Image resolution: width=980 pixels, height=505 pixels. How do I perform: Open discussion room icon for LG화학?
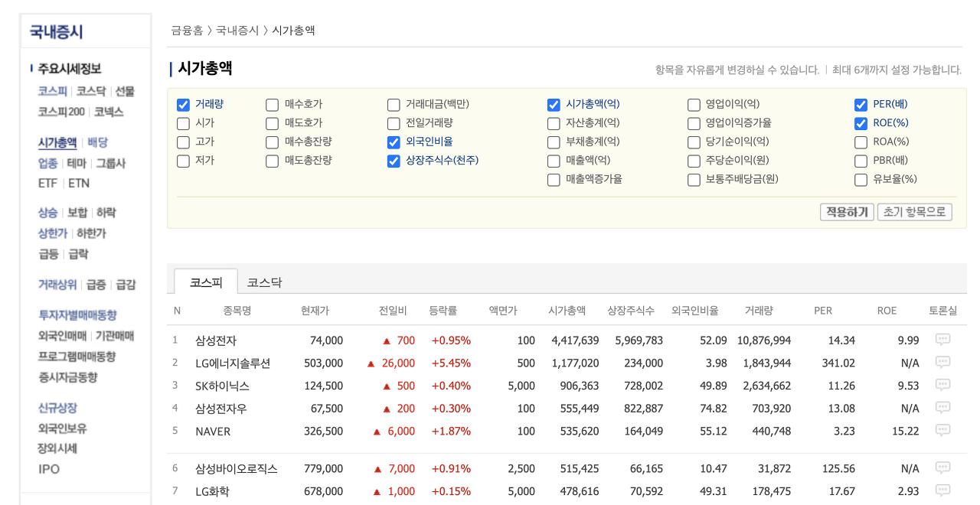[942, 490]
